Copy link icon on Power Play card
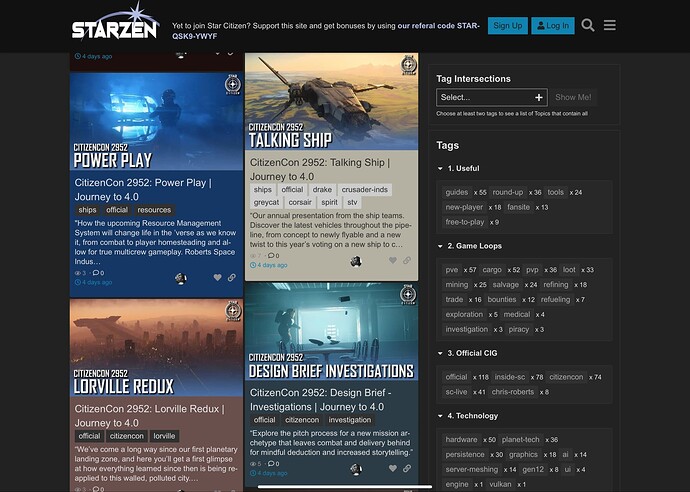690x492 pixels. [231, 277]
